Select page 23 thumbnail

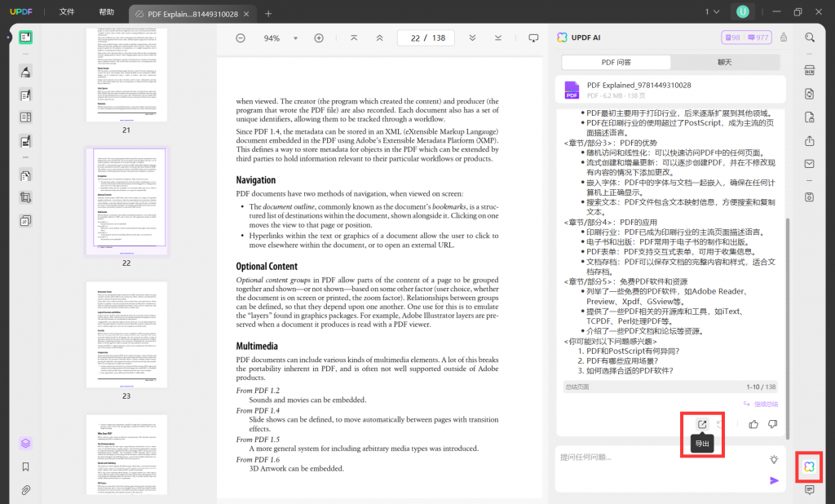126,334
